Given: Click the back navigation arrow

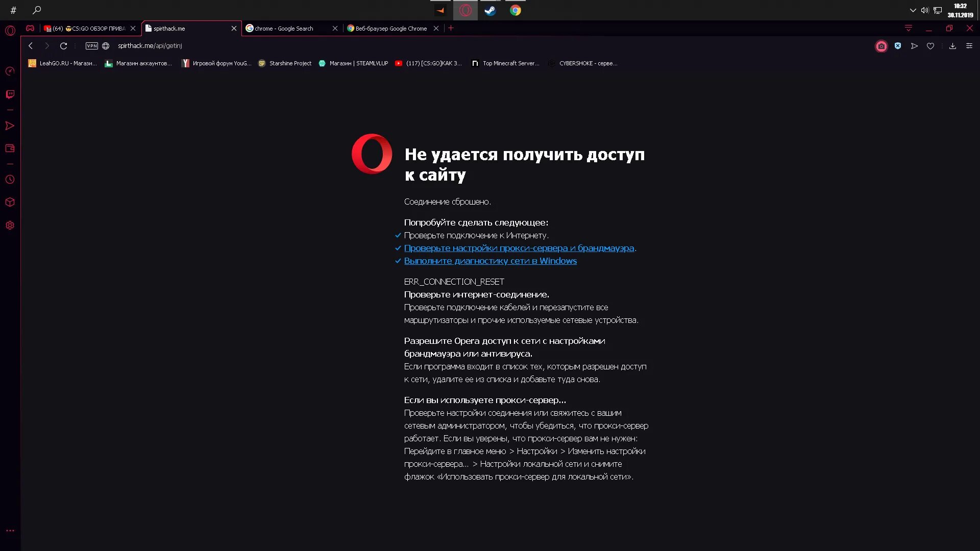Looking at the screenshot, I should coord(30,45).
